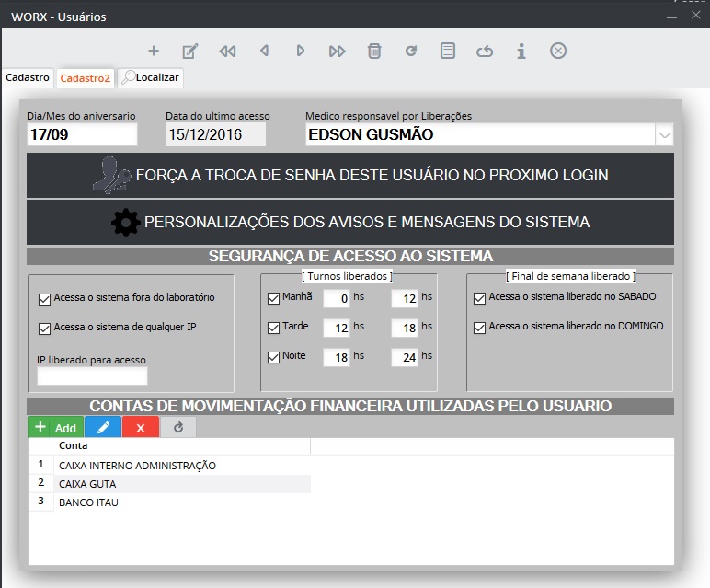Go to next record arrow

pos(300,51)
